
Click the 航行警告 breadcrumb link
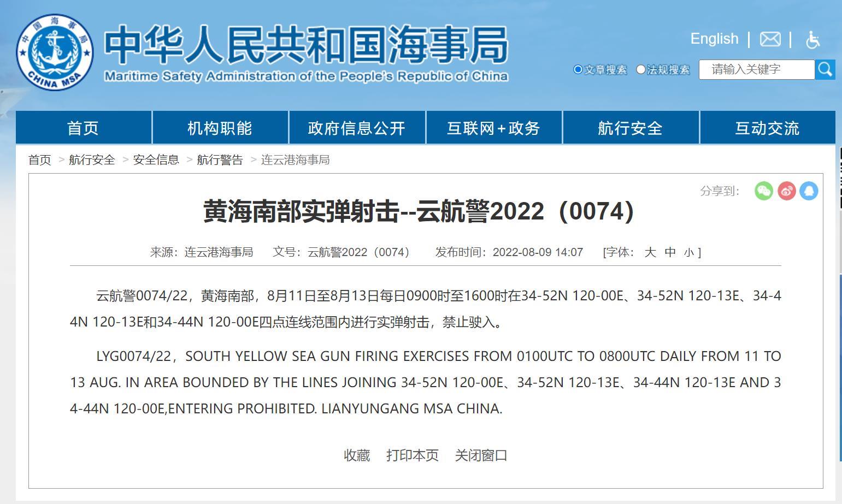pos(220,159)
